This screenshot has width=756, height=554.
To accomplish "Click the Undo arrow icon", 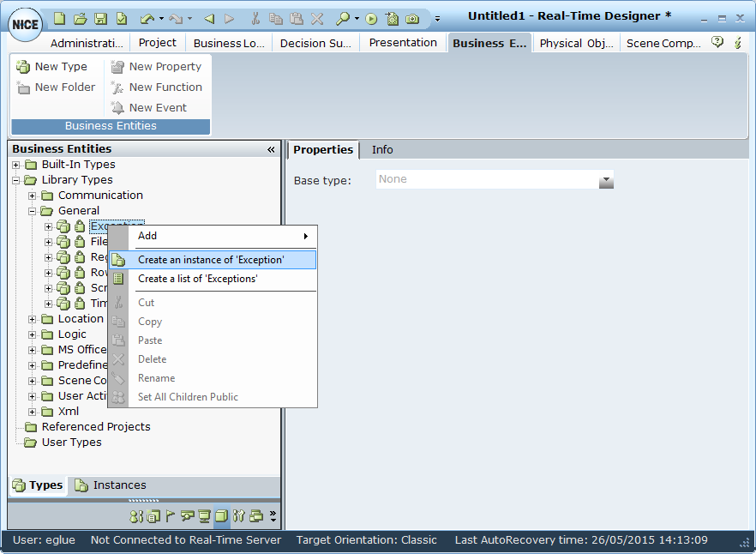I will tap(147, 18).
